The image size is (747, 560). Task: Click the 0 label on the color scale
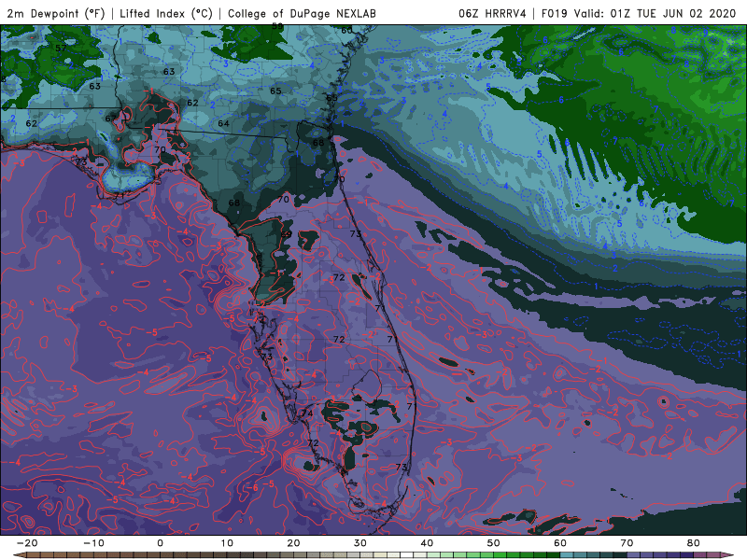point(160,543)
